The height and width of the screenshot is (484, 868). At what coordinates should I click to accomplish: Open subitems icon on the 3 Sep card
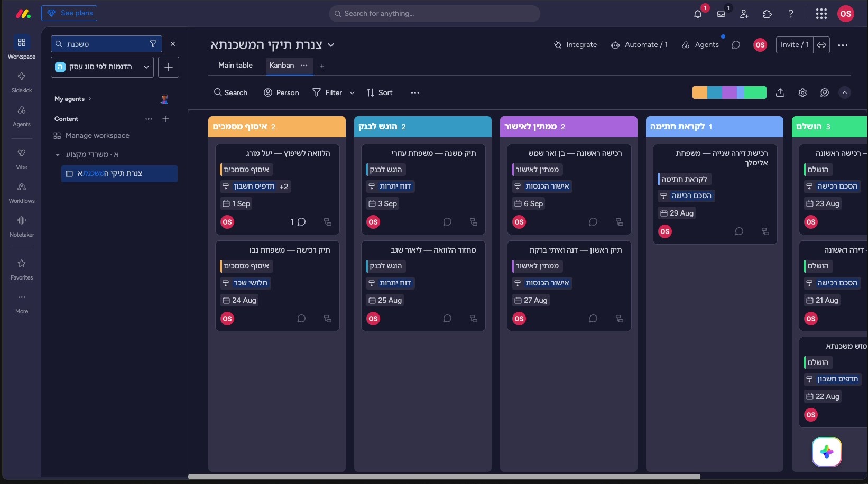point(474,222)
